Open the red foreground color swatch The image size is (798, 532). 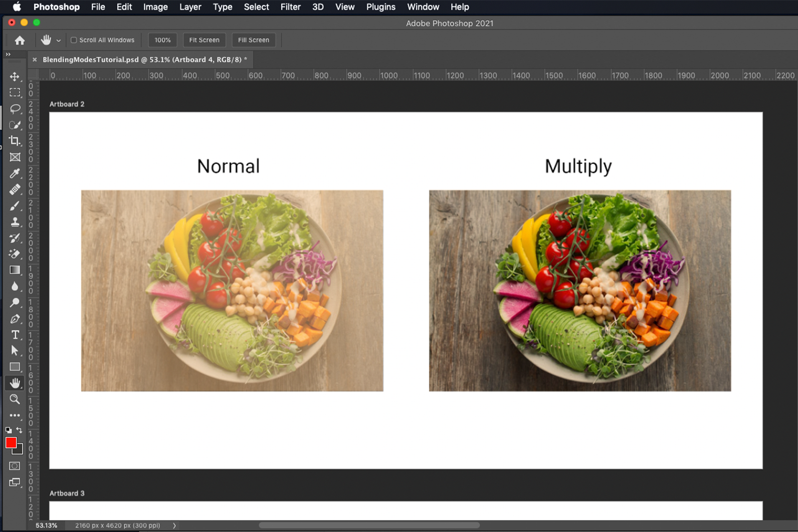pos(11,443)
